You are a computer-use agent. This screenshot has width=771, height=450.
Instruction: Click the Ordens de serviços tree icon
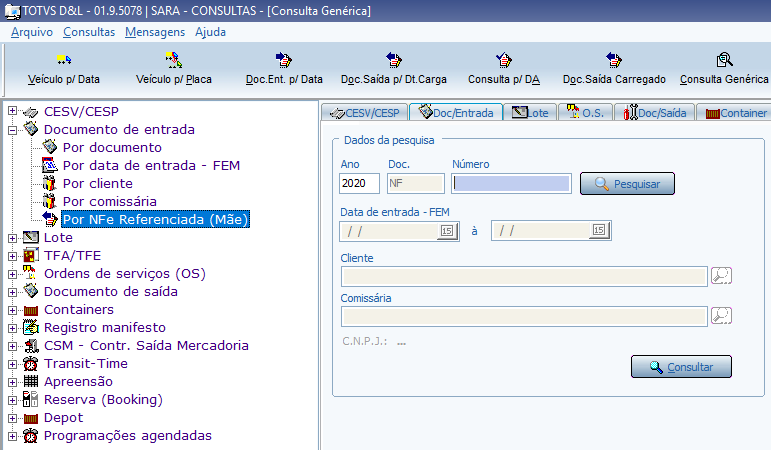30,273
